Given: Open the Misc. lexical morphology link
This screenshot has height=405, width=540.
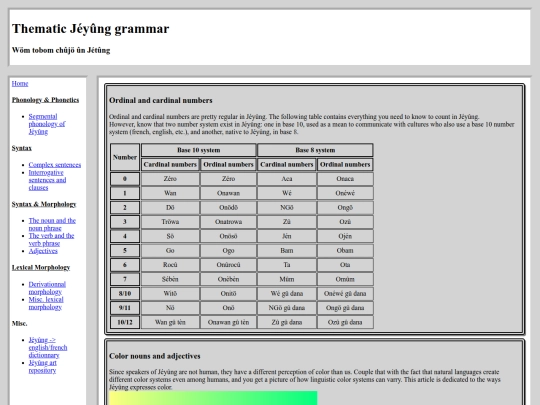Looking at the screenshot, I should tap(46, 303).
